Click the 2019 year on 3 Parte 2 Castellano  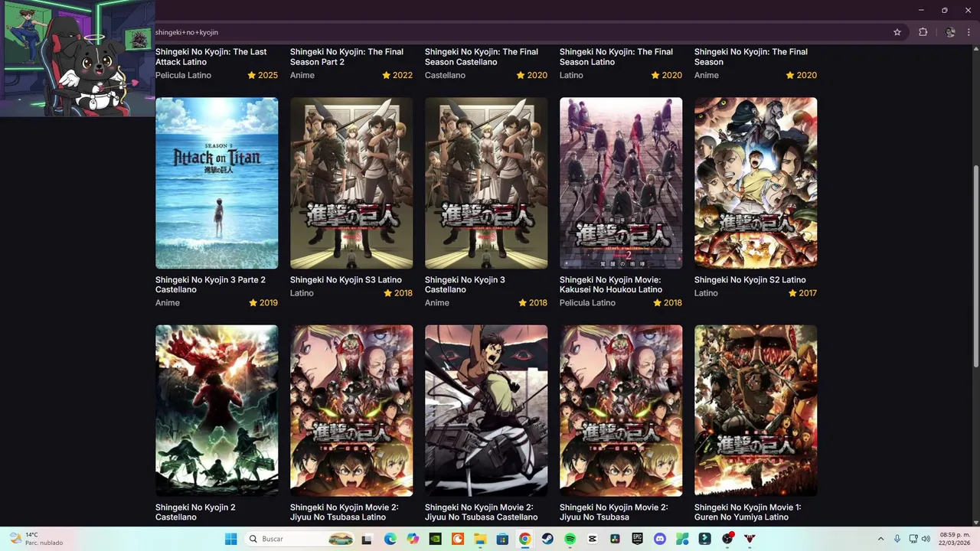(268, 303)
